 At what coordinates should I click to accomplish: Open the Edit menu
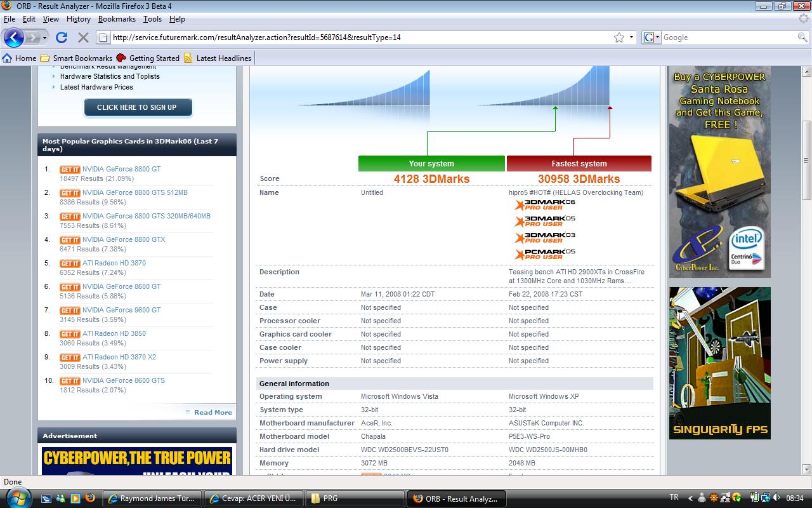point(29,19)
